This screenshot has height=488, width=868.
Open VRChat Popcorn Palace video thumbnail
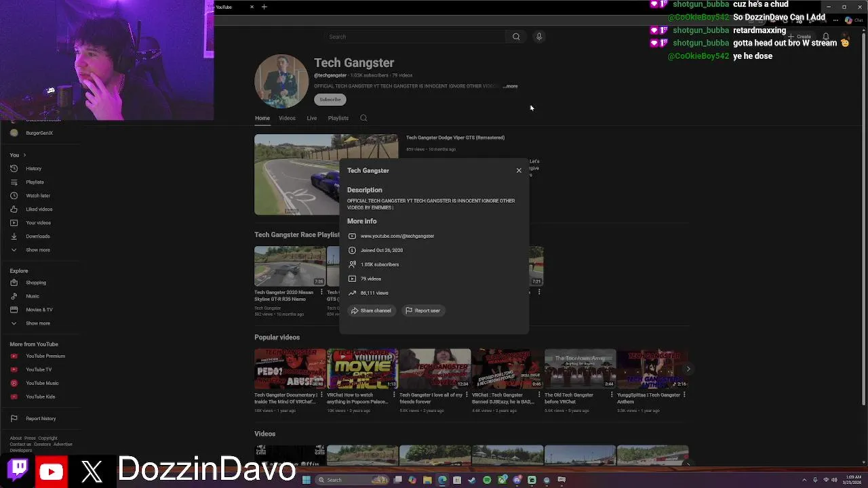tap(363, 369)
